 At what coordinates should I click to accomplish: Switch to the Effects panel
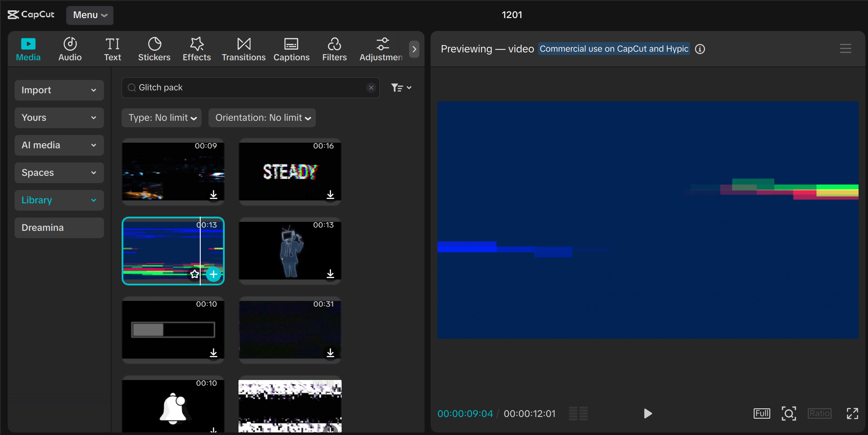click(x=196, y=49)
